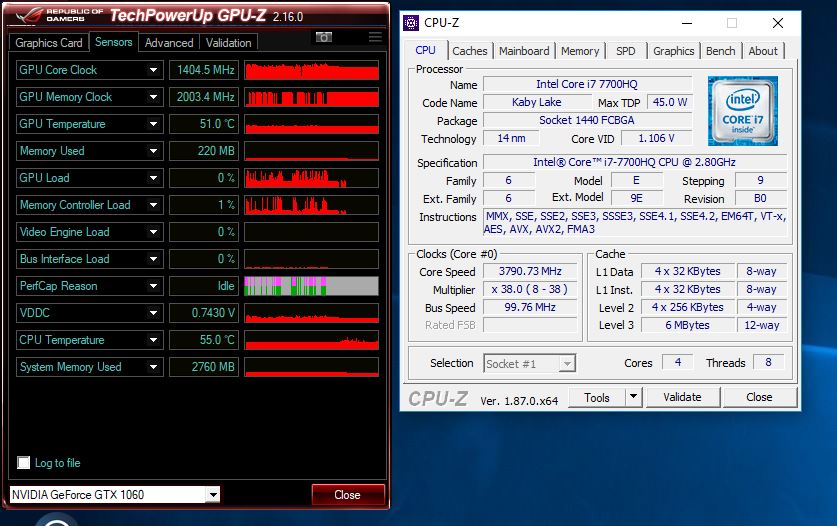The width and height of the screenshot is (837, 526).
Task: Expand the CPU Temperature sensor dropdown
Action: [153, 340]
